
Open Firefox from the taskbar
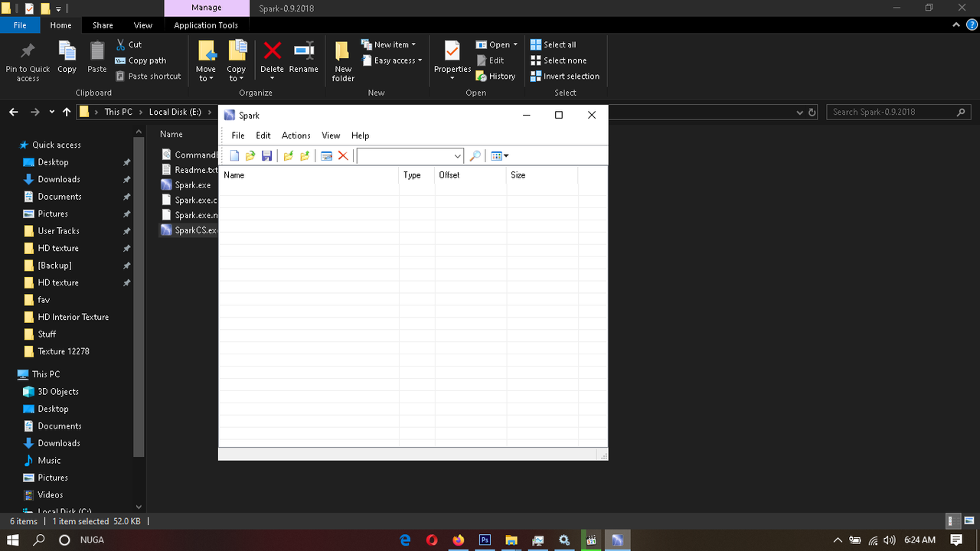tap(459, 540)
